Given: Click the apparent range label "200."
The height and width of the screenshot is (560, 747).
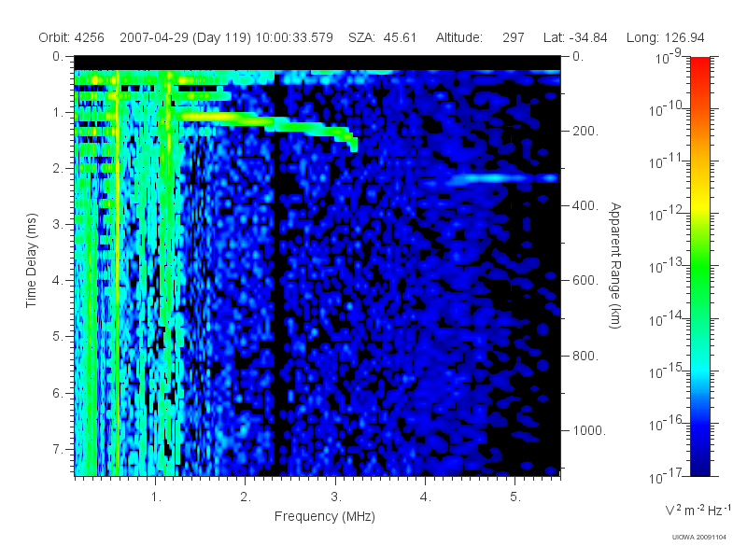Looking at the screenshot, I should (x=585, y=131).
